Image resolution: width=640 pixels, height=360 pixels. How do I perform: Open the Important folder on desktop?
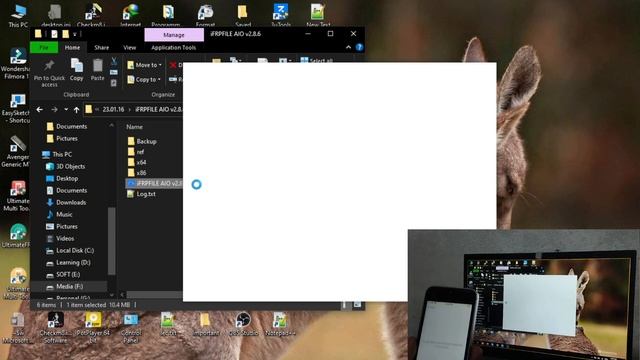point(206,324)
